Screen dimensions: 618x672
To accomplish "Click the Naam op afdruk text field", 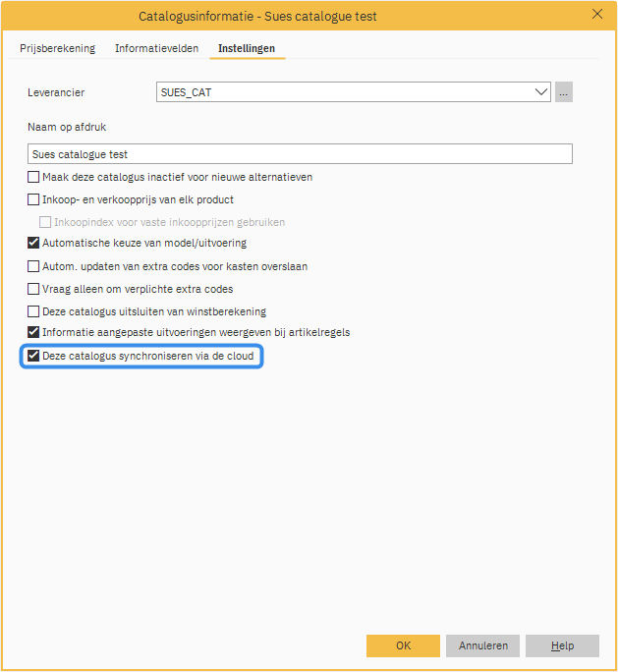I will coord(300,154).
